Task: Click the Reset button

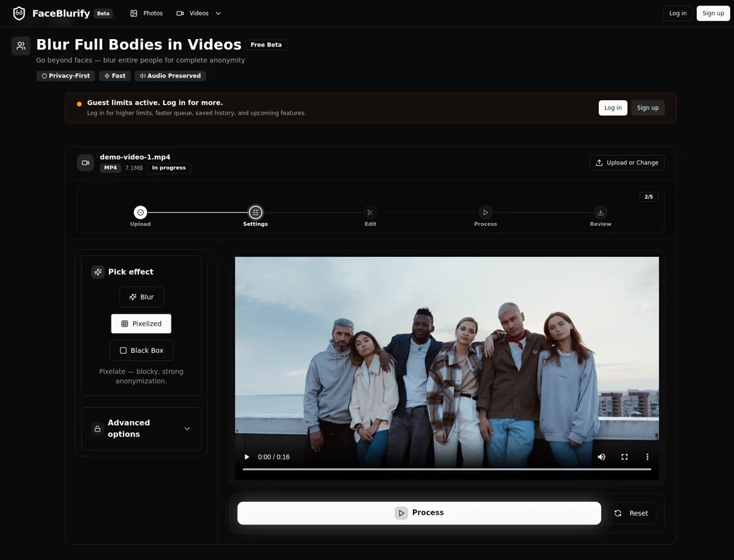Action: pos(631,514)
